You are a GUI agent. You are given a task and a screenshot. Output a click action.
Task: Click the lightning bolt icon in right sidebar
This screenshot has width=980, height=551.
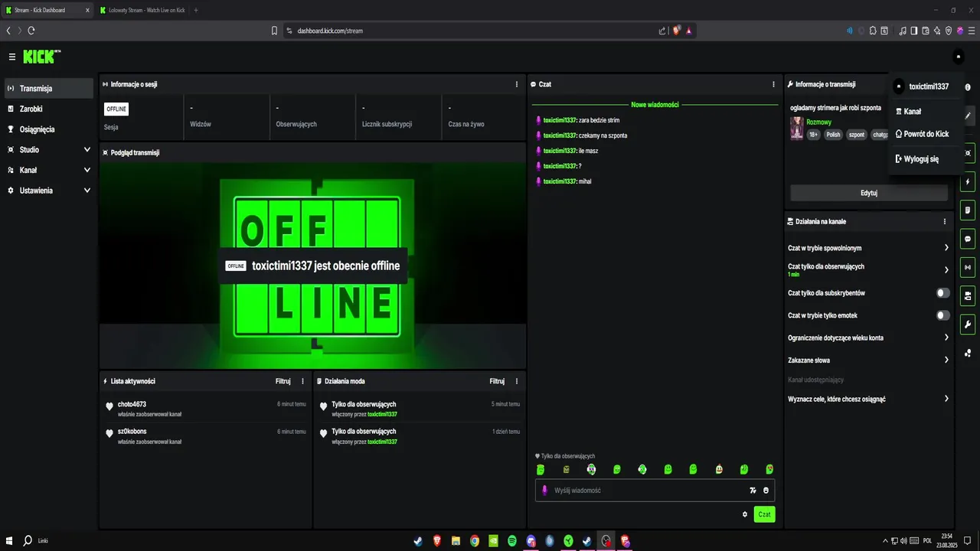(x=969, y=182)
